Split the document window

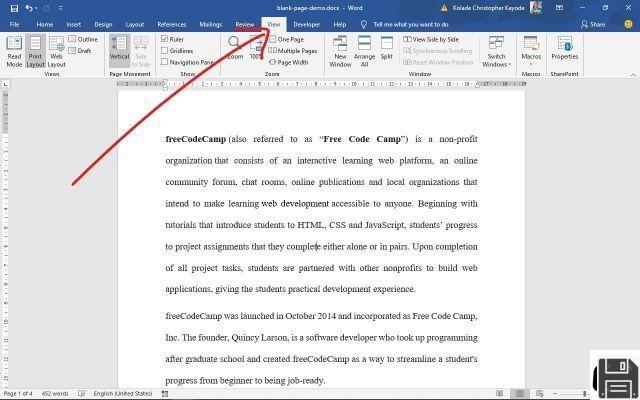click(387, 48)
